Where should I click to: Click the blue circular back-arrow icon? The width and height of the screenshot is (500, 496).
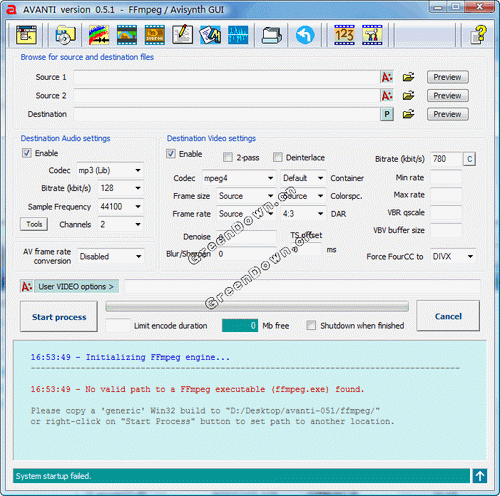tap(305, 35)
